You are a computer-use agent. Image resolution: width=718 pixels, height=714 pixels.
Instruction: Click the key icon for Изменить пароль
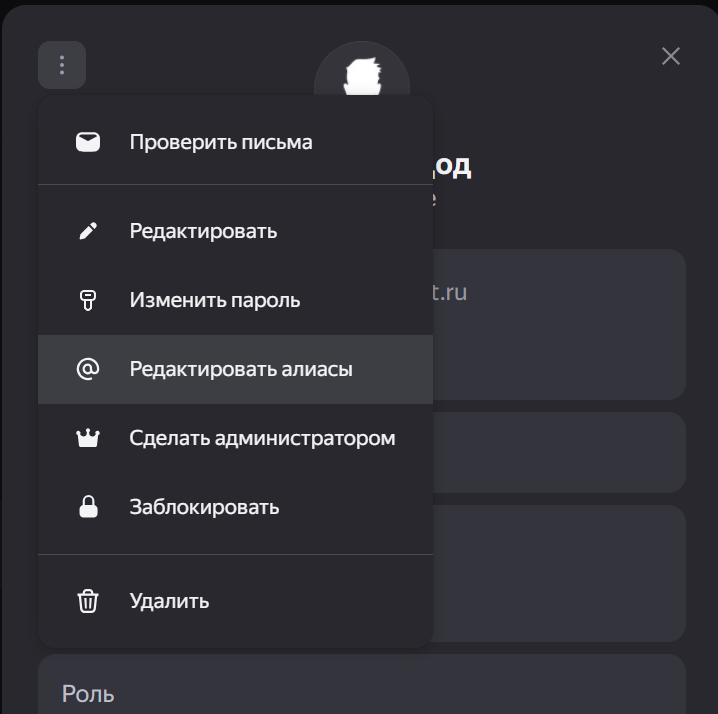[x=88, y=300]
